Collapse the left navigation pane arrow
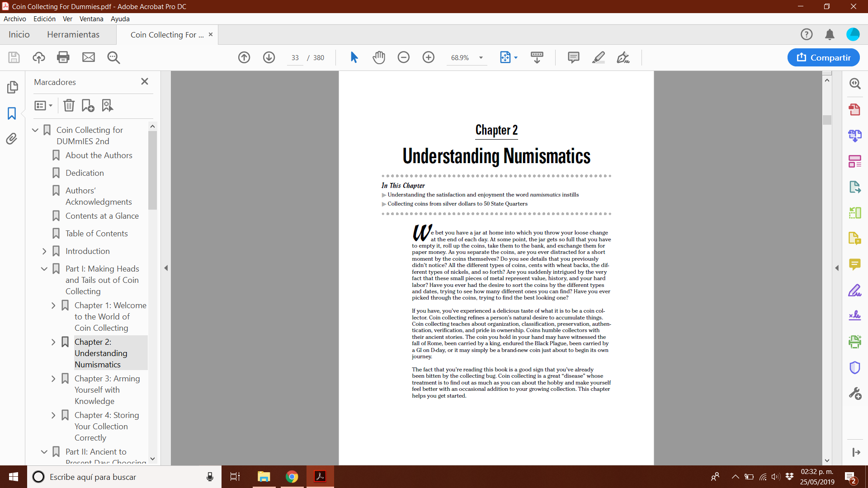The width and height of the screenshot is (868, 488). tap(166, 268)
